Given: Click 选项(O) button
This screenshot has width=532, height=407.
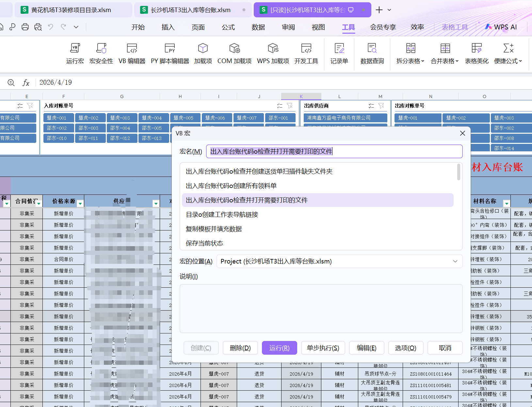Looking at the screenshot, I should [x=406, y=348].
